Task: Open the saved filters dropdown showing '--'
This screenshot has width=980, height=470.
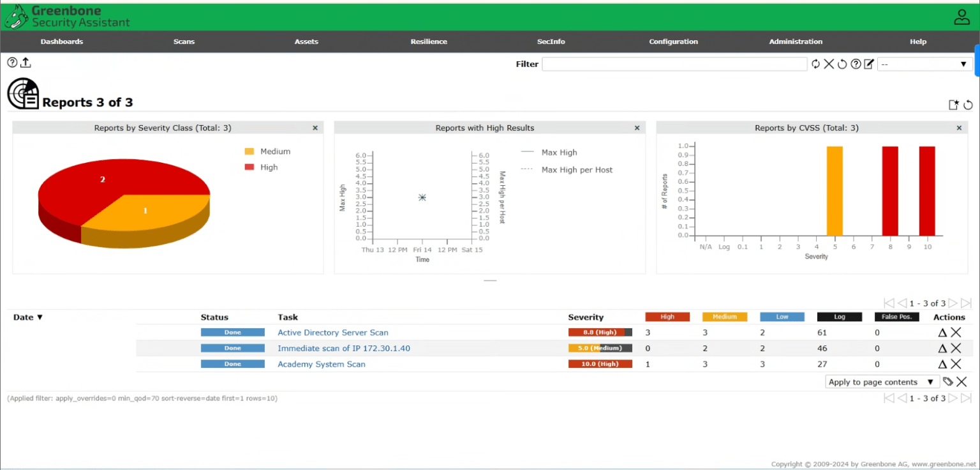Action: pos(924,64)
